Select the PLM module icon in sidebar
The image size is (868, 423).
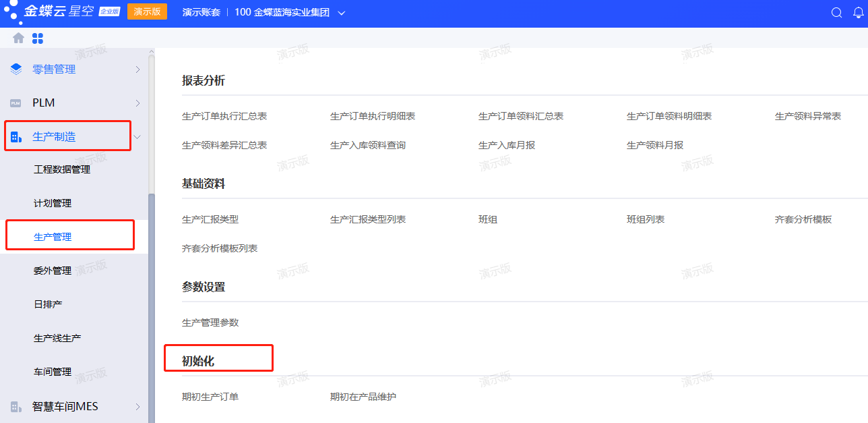click(15, 102)
